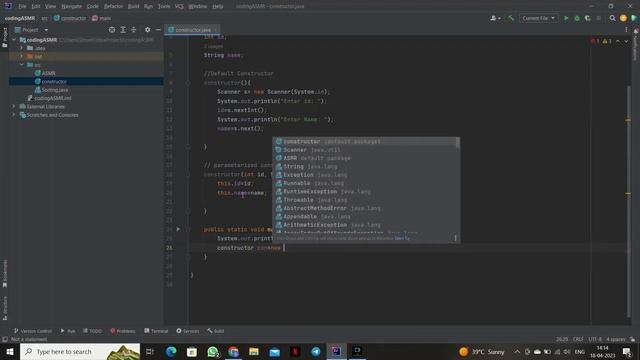Open the Help menu
This screenshot has width=640, height=360.
coord(218,7)
